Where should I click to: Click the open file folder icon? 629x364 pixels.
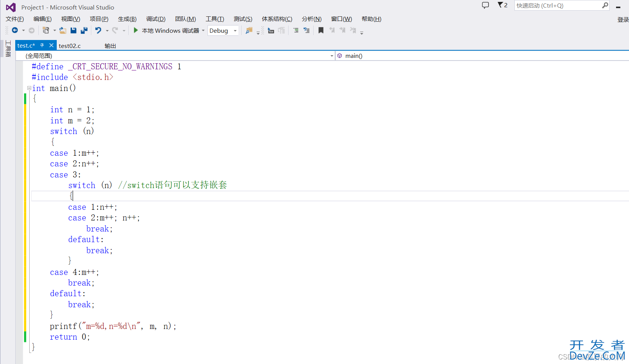pos(63,30)
